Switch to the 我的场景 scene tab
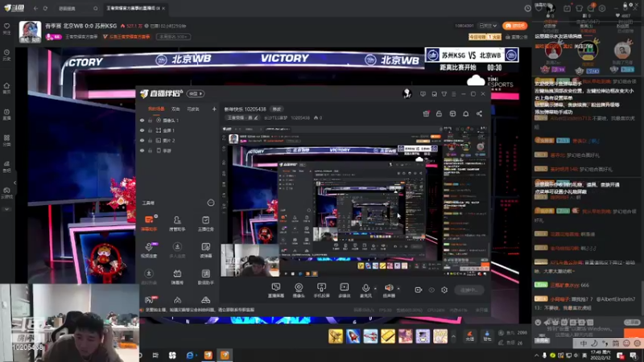The height and width of the screenshot is (362, 644). pyautogui.click(x=156, y=109)
